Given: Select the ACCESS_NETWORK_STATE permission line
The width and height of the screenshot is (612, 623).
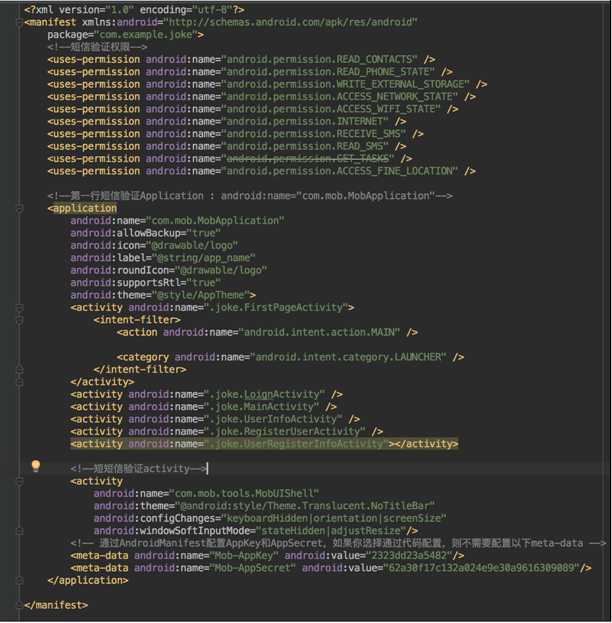Looking at the screenshot, I should (x=261, y=97).
